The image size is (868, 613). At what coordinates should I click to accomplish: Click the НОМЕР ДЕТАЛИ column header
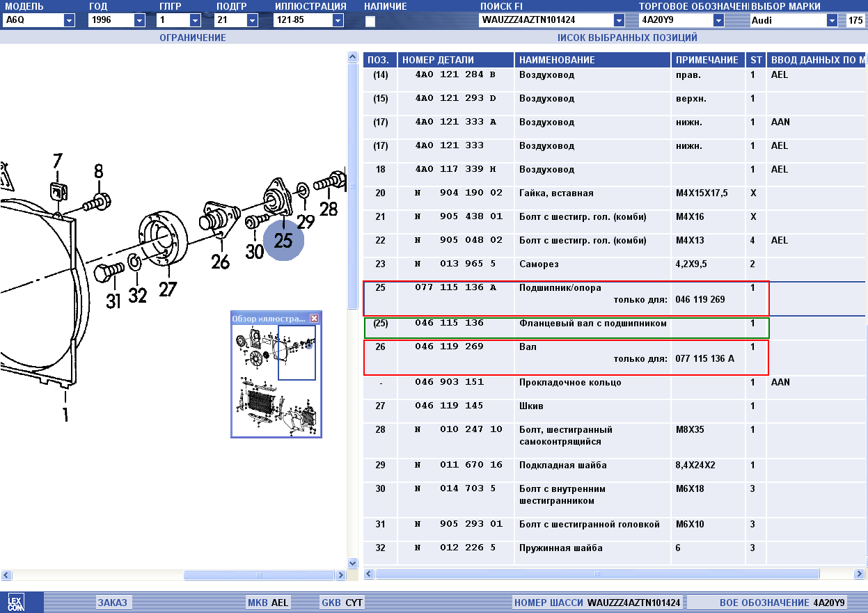click(x=438, y=60)
